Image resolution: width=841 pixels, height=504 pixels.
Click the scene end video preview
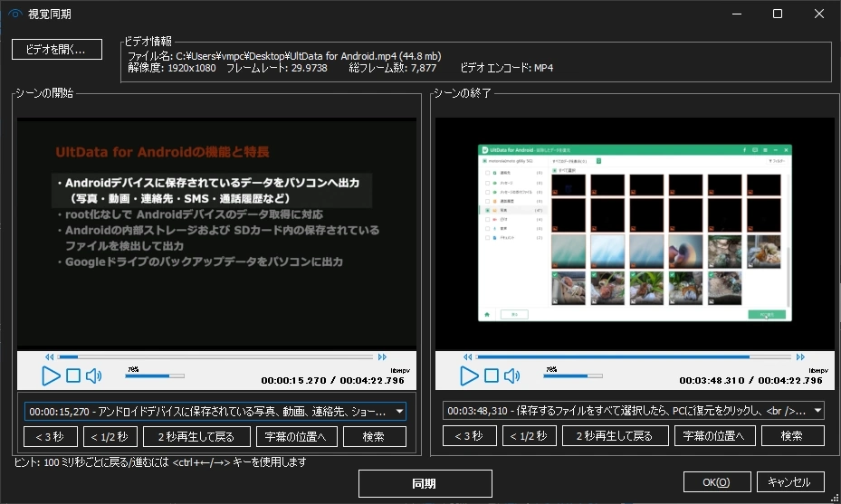pyautogui.click(x=635, y=233)
